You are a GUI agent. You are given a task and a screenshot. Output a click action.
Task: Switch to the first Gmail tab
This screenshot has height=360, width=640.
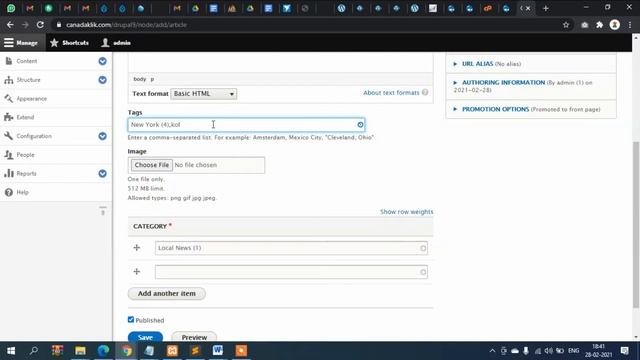tap(30, 8)
